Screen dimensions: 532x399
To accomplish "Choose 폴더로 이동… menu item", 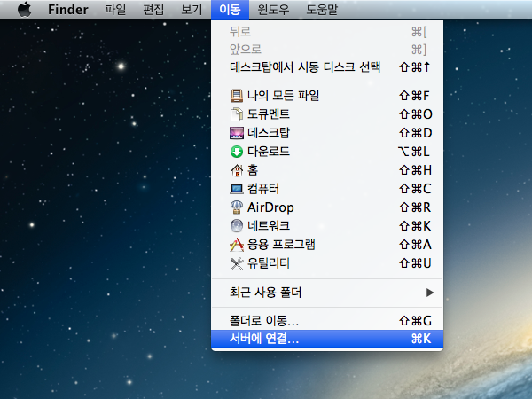I will [x=327, y=321].
